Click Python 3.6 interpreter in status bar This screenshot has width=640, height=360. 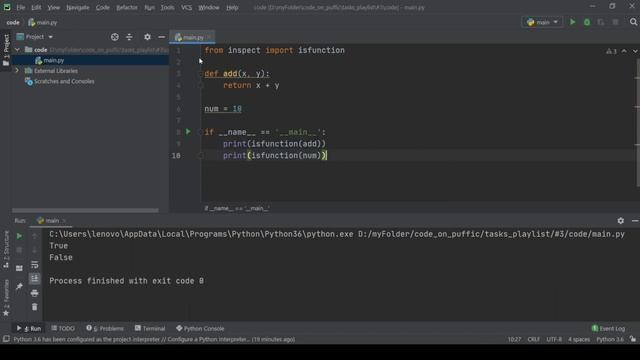pyautogui.click(x=609, y=339)
